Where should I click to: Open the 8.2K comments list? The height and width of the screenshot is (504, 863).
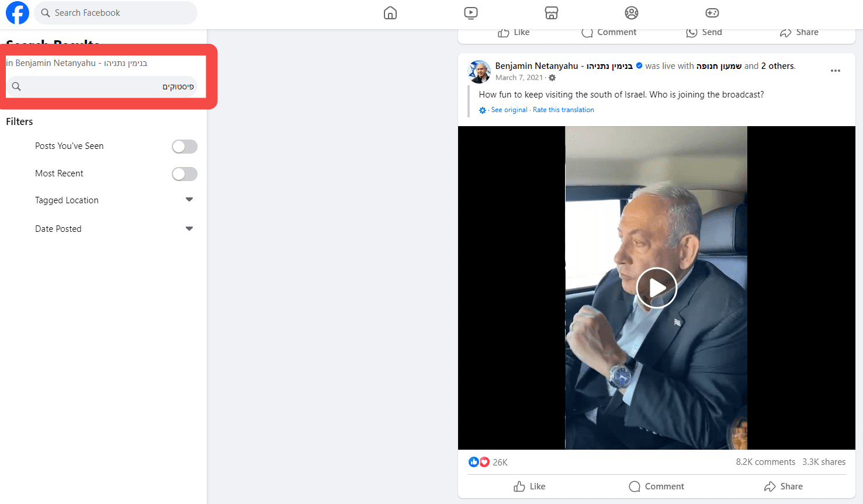click(765, 462)
